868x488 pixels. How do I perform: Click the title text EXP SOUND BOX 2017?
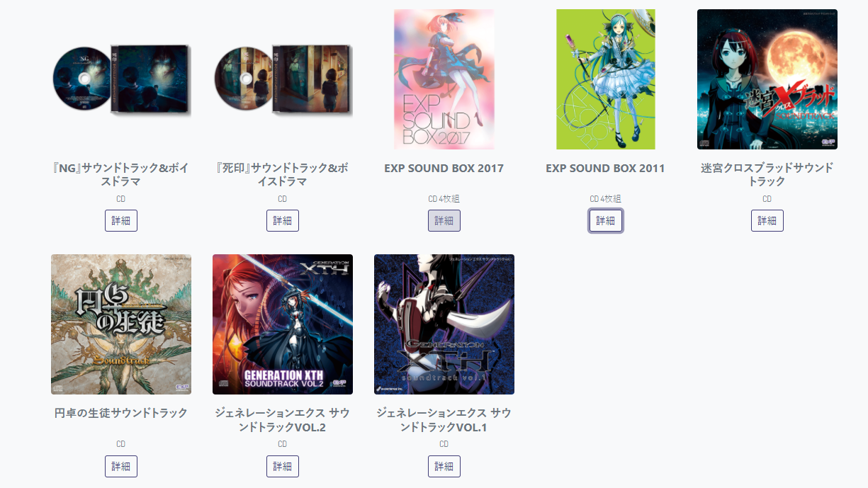[x=444, y=168]
